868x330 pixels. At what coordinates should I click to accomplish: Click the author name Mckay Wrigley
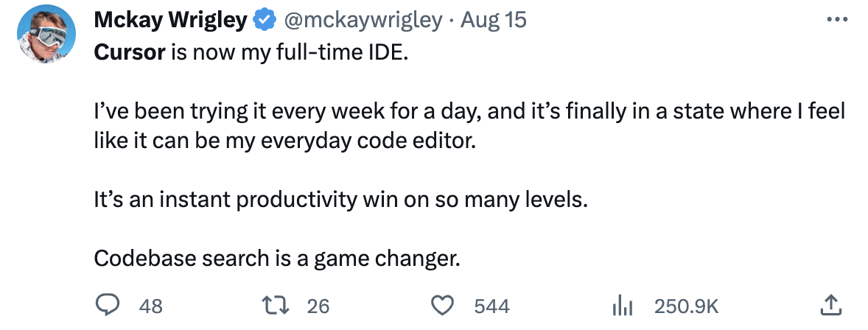(x=171, y=20)
